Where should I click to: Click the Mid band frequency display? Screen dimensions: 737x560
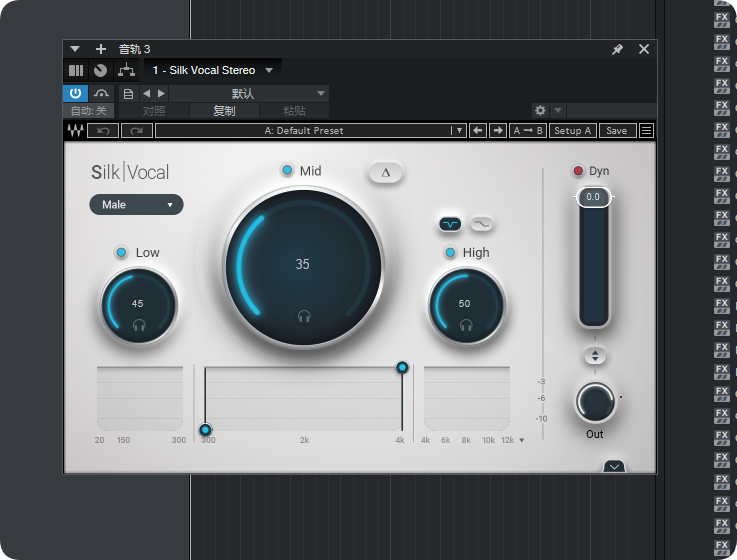click(304, 398)
